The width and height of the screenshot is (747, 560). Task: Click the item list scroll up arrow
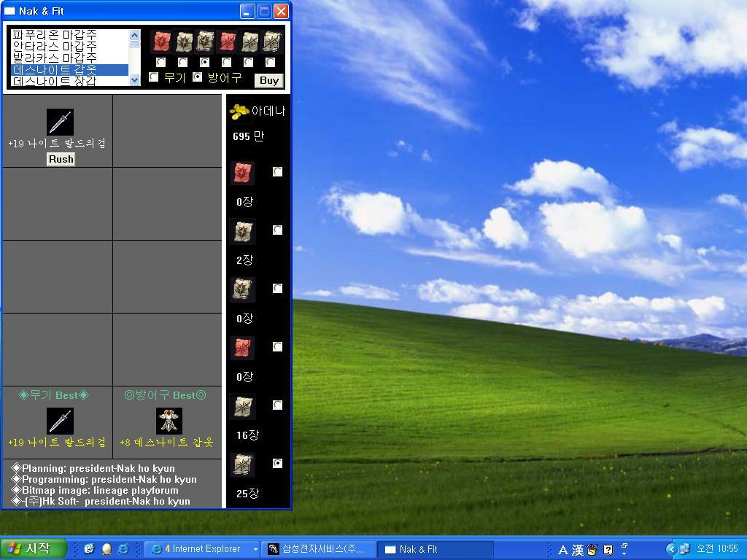pyautogui.click(x=135, y=35)
